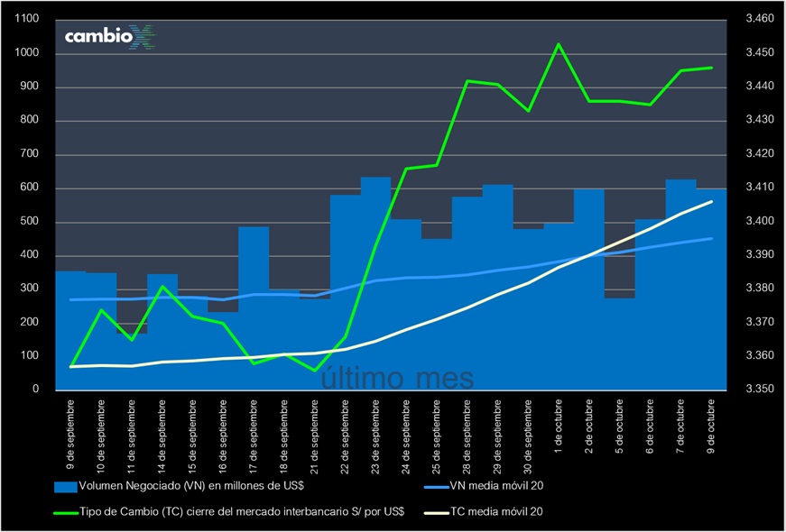Click the "14 de septiembre" axis label
This screenshot has width=786, height=532.
(162, 436)
